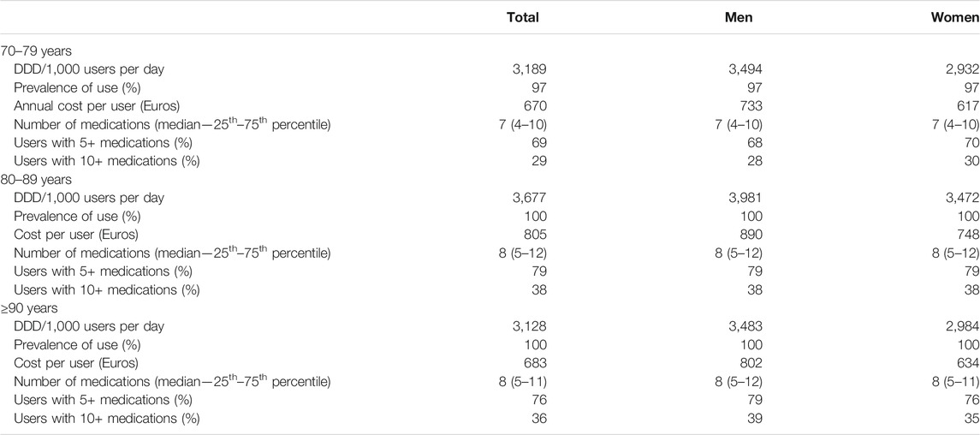Click men DDD value 3,981
980x435 pixels.
(x=746, y=198)
